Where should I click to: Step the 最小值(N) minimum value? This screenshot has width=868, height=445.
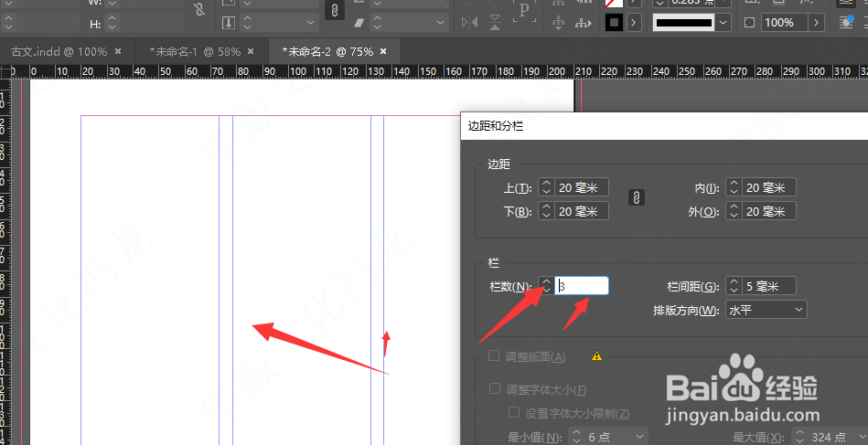pyautogui.click(x=577, y=437)
